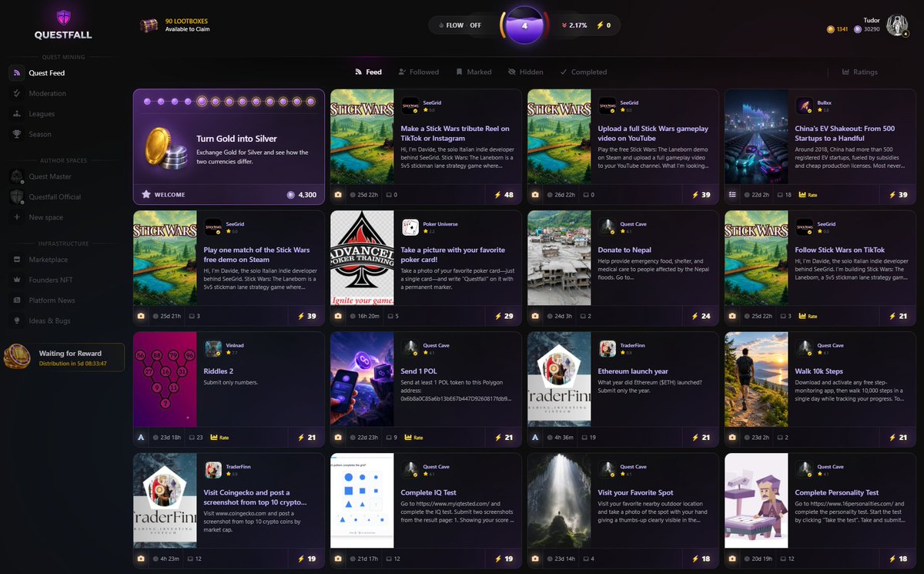Screen dimensions: 924x574
Task: Open the Hidden tab
Action: tap(526, 72)
